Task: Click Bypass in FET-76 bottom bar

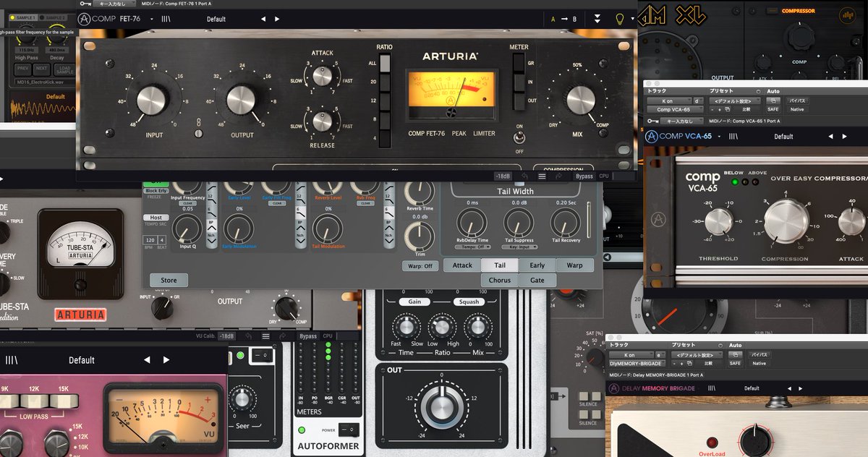Action: pyautogui.click(x=584, y=176)
